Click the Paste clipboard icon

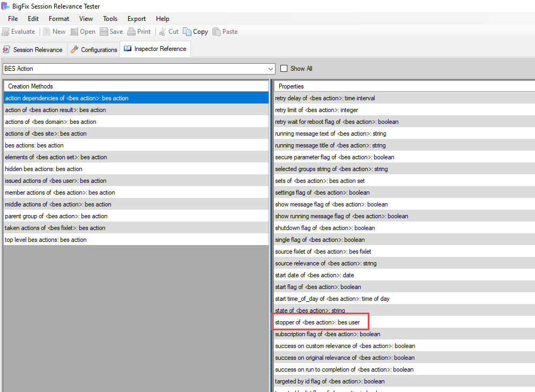pyautogui.click(x=217, y=32)
